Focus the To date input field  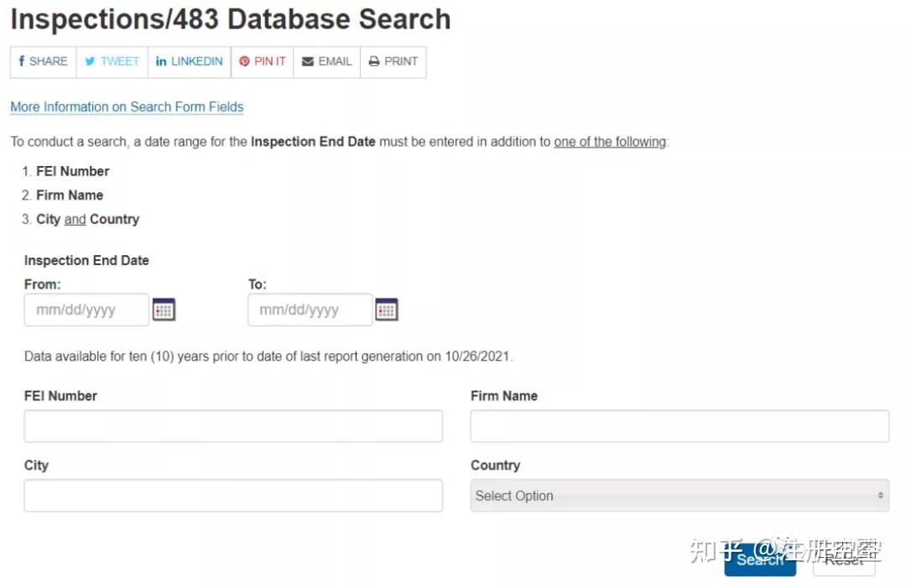pyautogui.click(x=310, y=310)
